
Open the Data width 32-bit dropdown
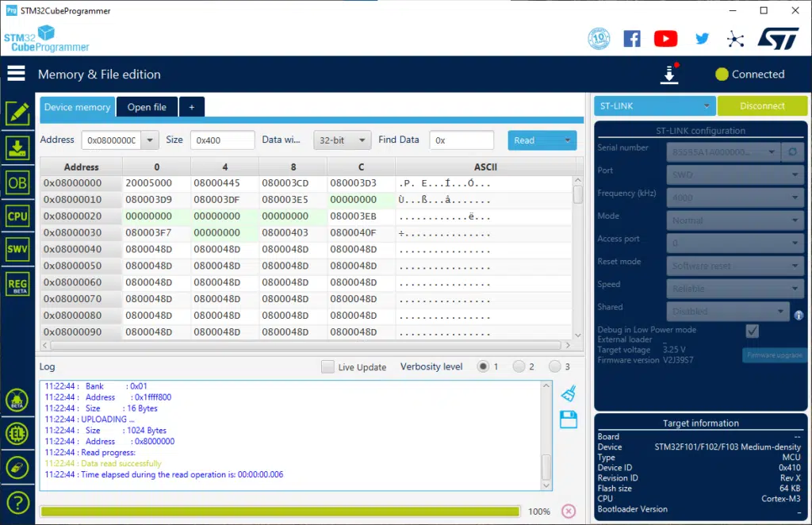[x=343, y=140]
